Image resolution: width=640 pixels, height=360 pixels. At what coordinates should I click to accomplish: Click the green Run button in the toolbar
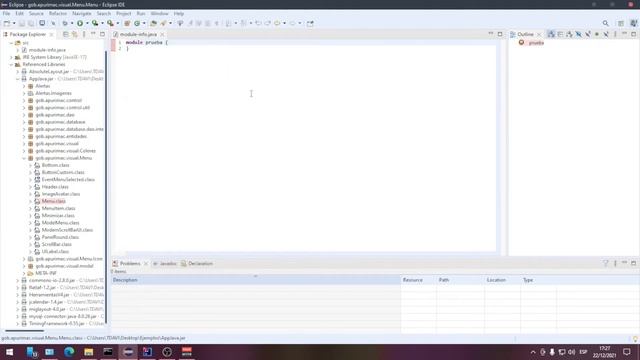[80, 23]
